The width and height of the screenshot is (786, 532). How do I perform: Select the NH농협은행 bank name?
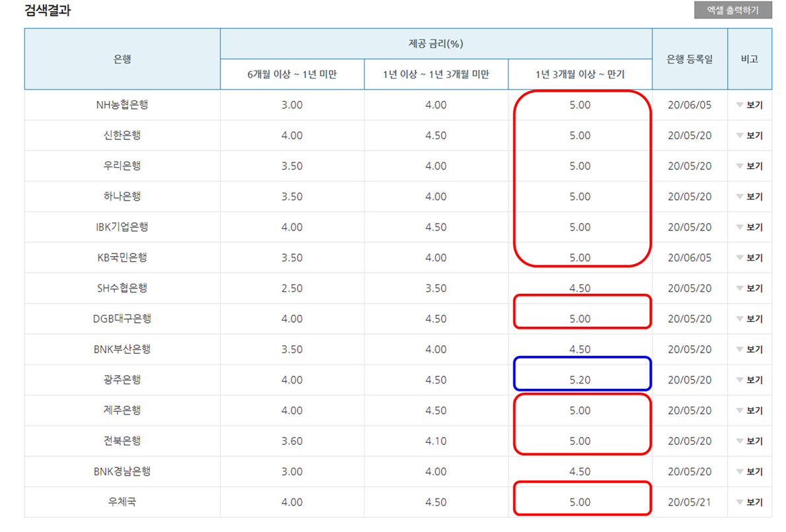click(122, 105)
